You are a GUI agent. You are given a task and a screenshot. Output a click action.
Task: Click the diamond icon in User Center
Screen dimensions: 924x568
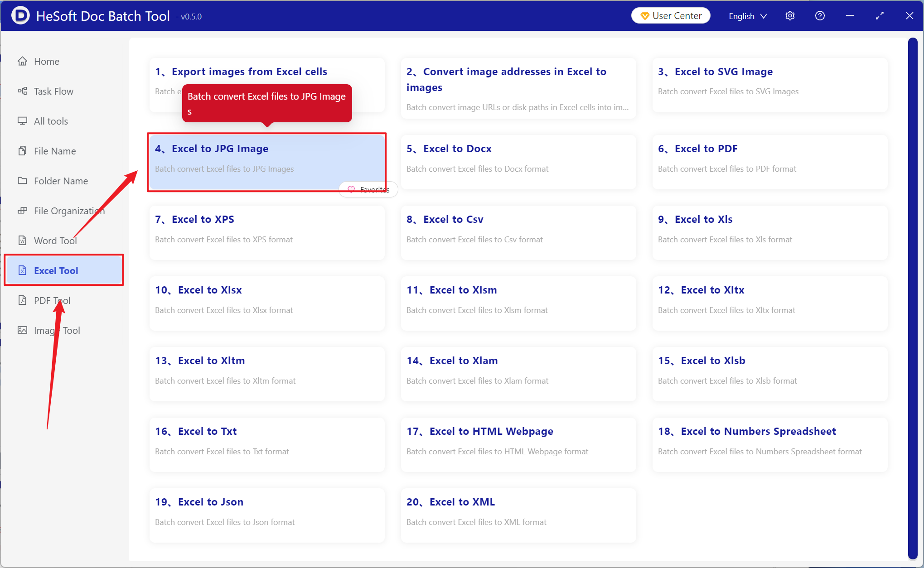(x=644, y=16)
